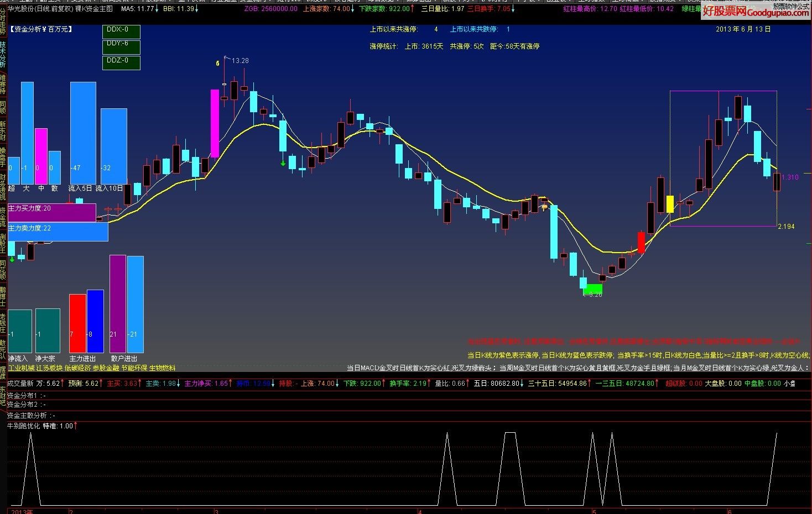Click the green marked bottom candle

pyautogui.click(x=593, y=289)
